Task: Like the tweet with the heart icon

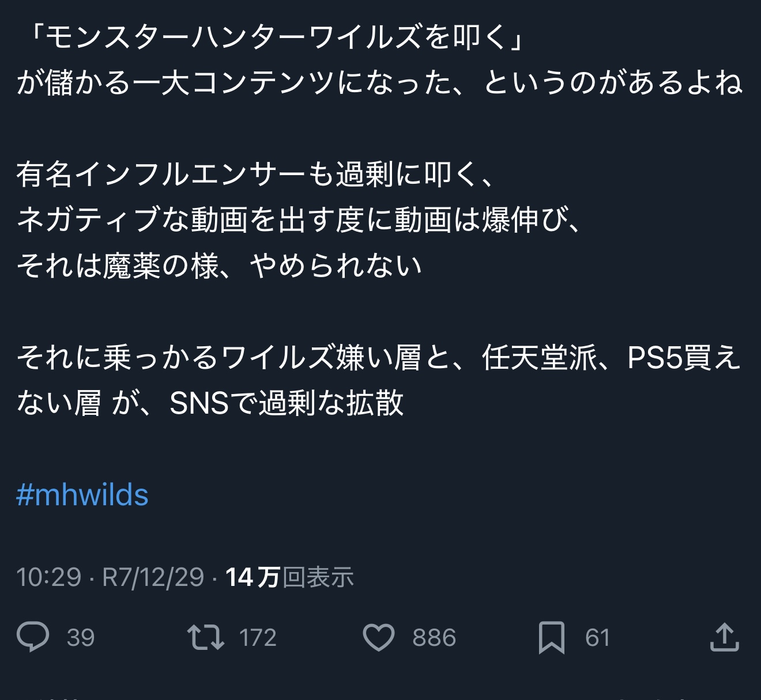Action: click(379, 637)
